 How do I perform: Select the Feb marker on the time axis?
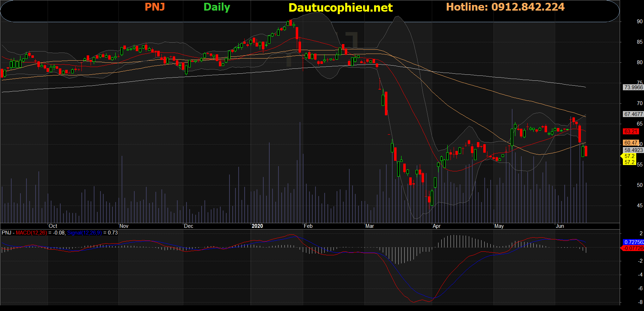point(308,226)
